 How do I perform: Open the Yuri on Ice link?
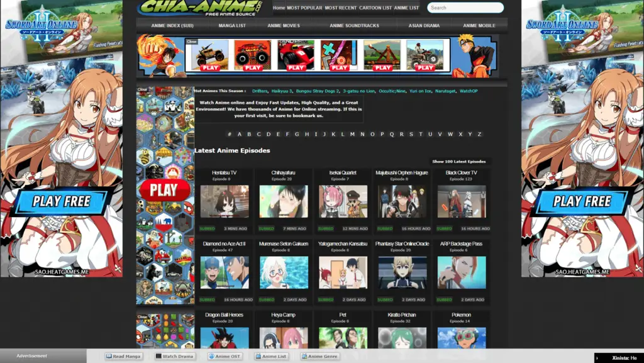click(x=420, y=91)
